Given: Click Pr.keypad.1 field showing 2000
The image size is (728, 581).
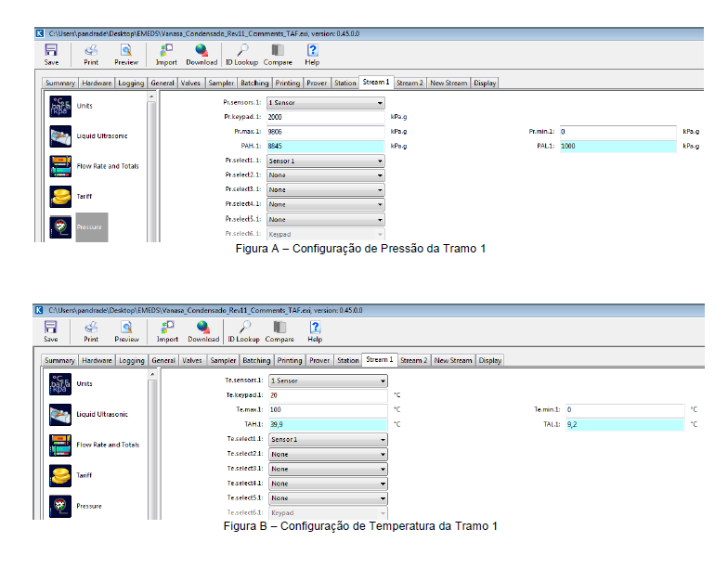Looking at the screenshot, I should [325, 117].
